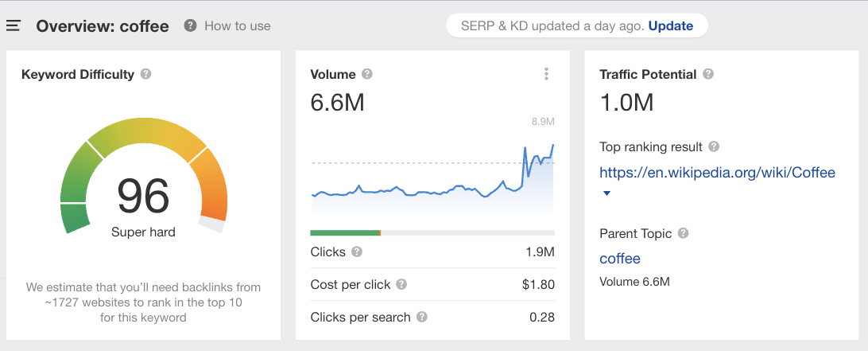Click help icon next to Volume
Image resolution: width=868 pixels, height=351 pixels.
tap(366, 74)
